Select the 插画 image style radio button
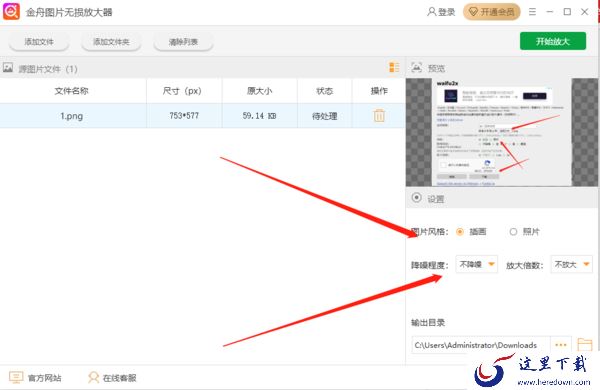This screenshot has height=390, width=600. point(460,232)
